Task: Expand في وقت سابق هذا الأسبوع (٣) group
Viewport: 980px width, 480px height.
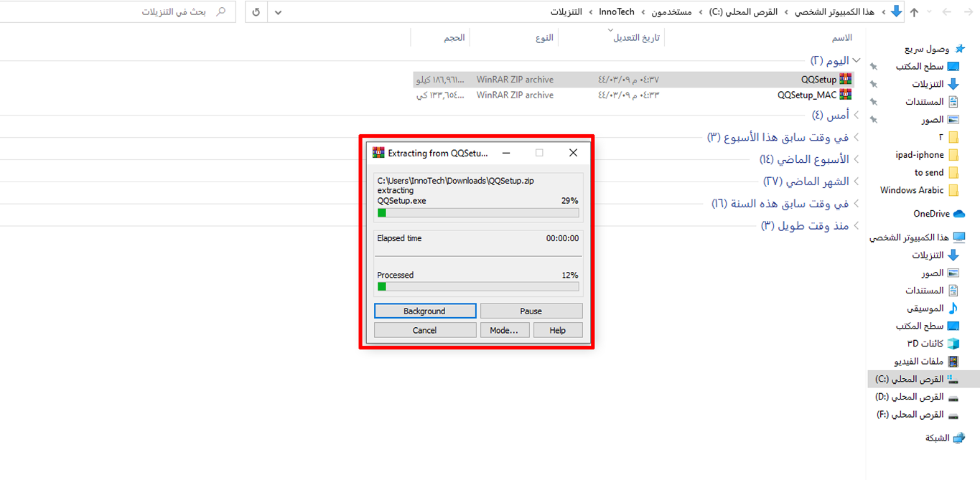Action: pos(856,137)
